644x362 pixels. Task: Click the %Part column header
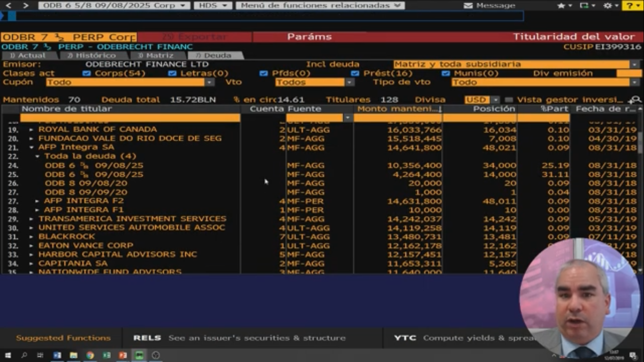tap(544, 109)
